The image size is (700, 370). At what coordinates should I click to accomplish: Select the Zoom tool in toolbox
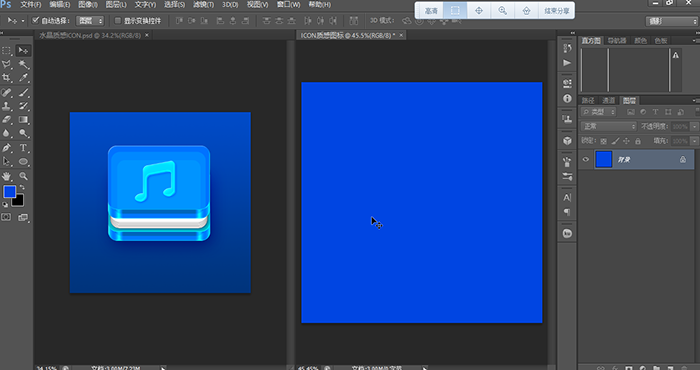point(23,176)
